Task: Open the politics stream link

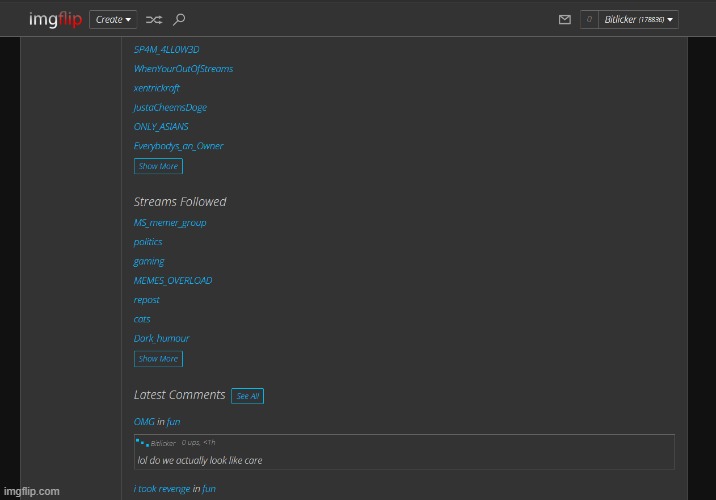Action: point(148,242)
